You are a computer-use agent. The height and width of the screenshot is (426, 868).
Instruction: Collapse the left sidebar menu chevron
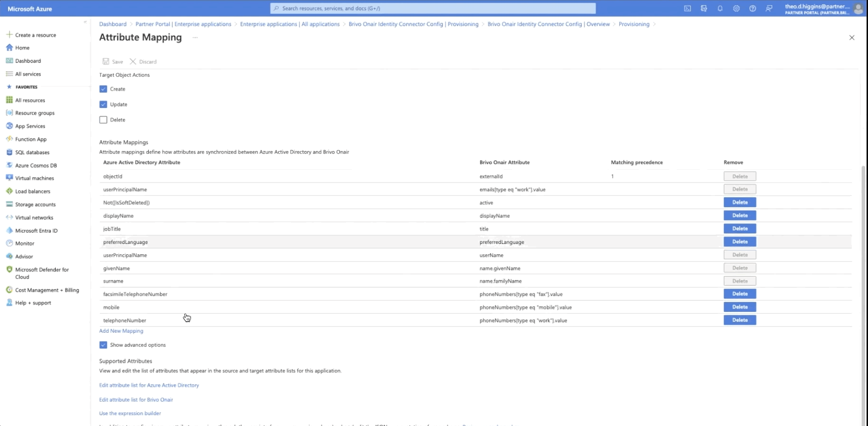point(85,22)
